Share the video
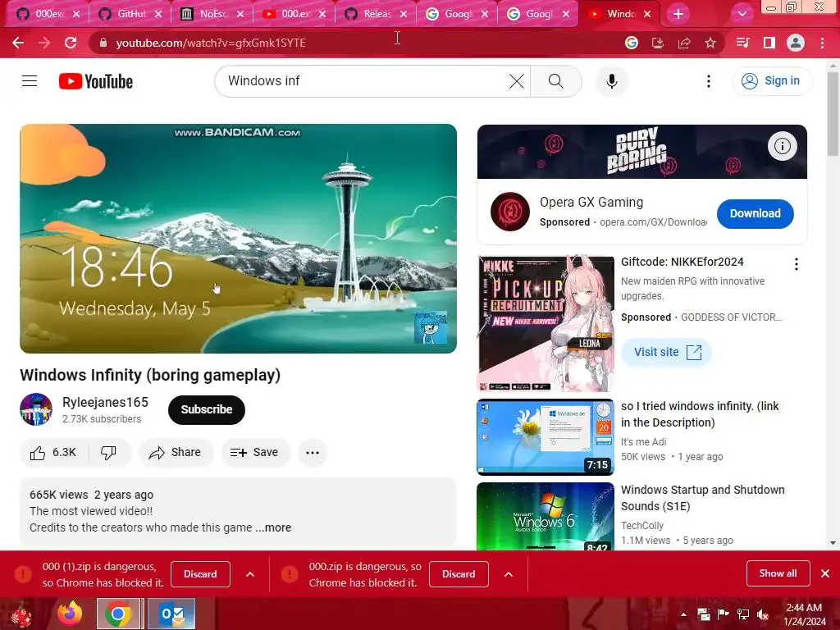 (x=176, y=453)
